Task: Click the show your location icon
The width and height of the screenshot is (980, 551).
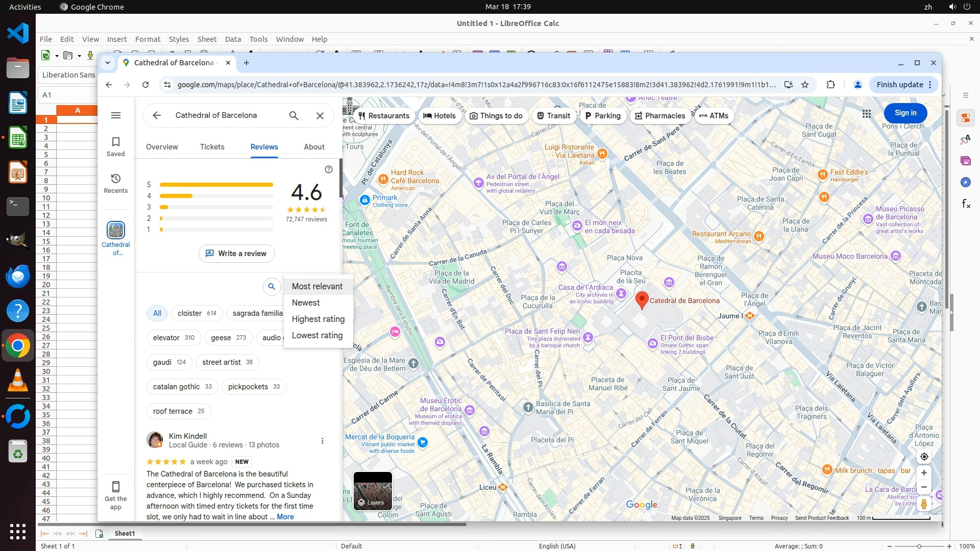Action: coord(924,457)
